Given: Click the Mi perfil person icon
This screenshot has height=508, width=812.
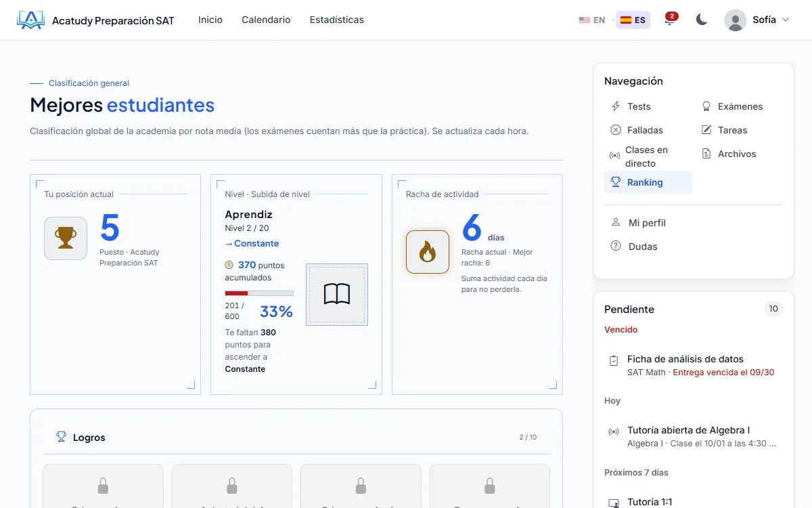Looking at the screenshot, I should click(x=616, y=222).
